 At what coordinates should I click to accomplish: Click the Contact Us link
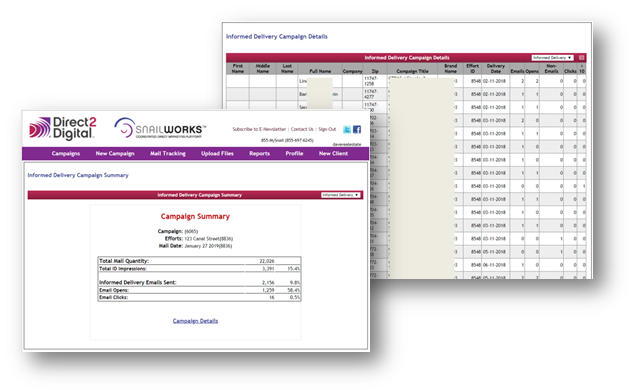[x=302, y=129]
